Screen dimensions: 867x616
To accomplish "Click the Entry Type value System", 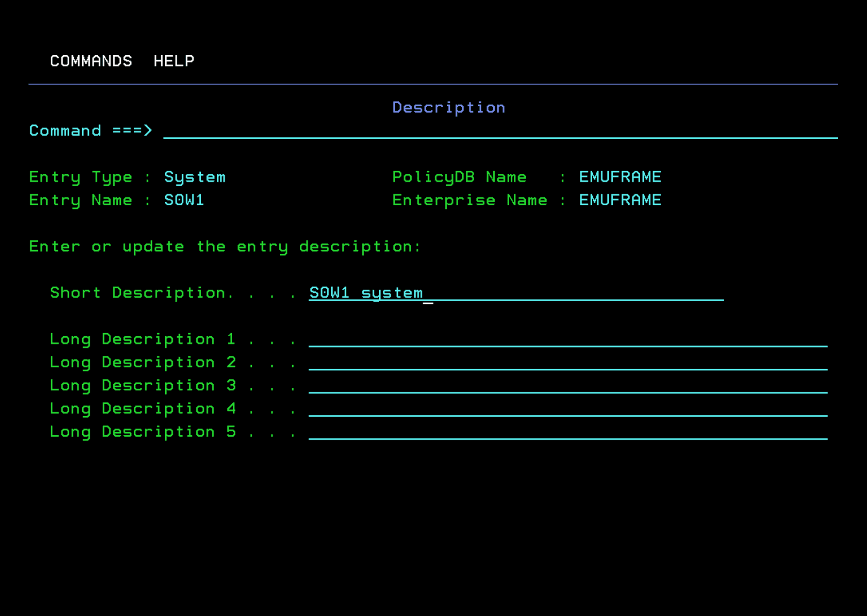I will coord(195,177).
